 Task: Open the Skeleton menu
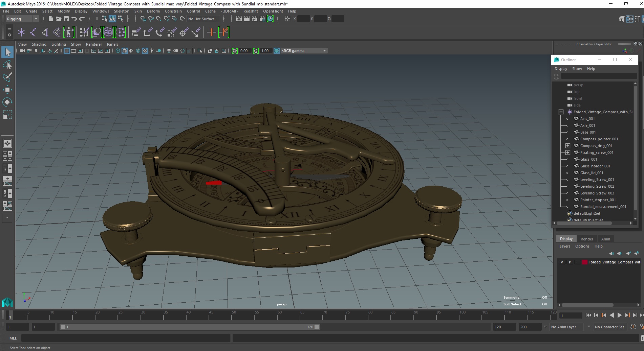tap(122, 11)
